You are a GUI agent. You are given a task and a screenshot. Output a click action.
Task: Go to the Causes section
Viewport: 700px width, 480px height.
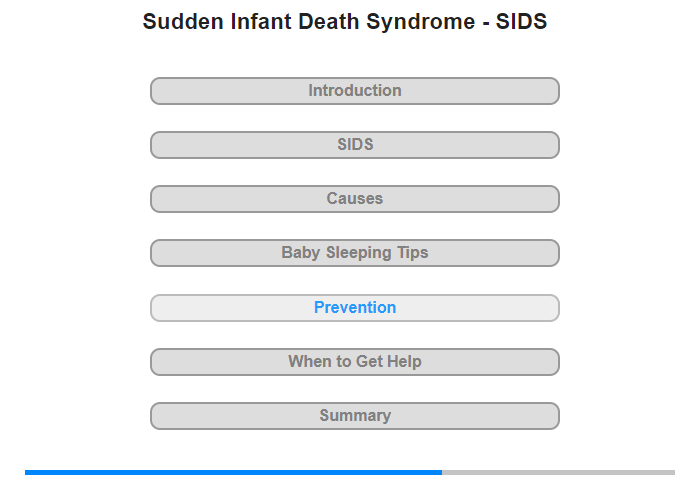pyautogui.click(x=354, y=199)
